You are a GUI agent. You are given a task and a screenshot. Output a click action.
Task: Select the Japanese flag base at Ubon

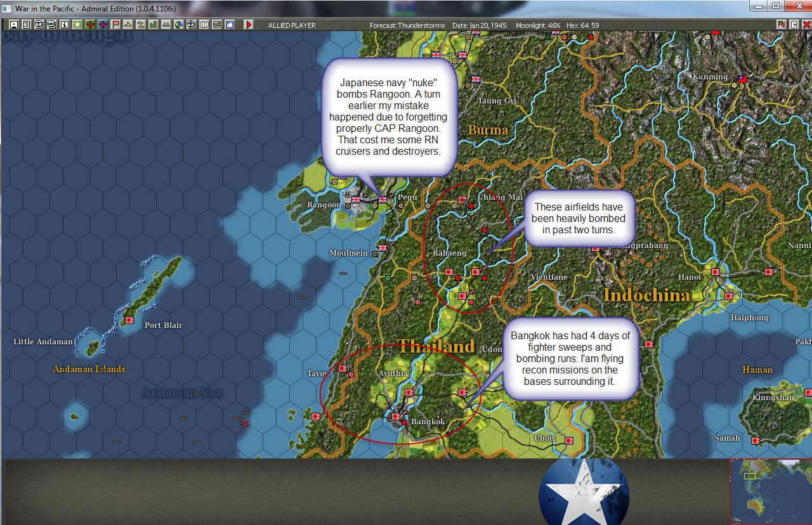point(569,439)
